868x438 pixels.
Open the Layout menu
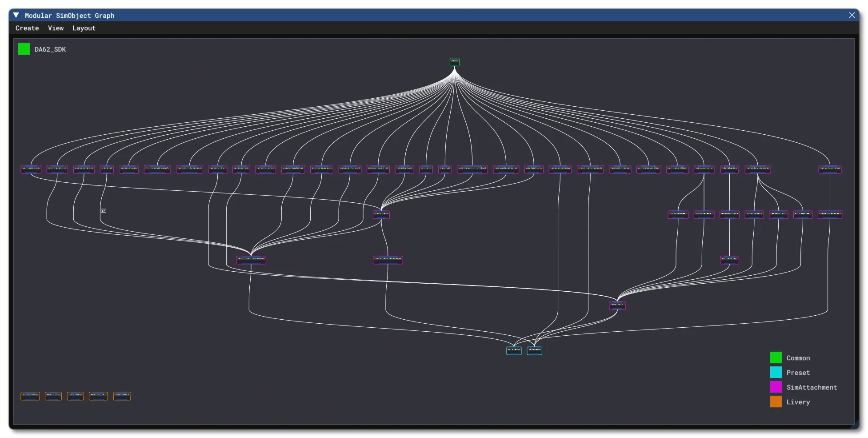pos(84,28)
